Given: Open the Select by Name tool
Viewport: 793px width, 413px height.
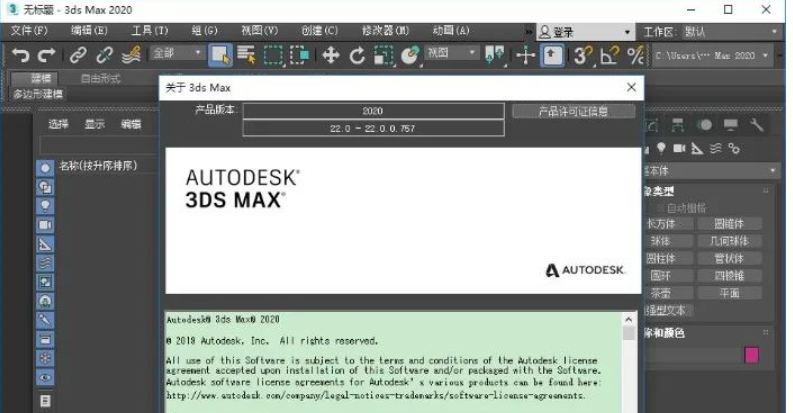Looking at the screenshot, I should [247, 55].
